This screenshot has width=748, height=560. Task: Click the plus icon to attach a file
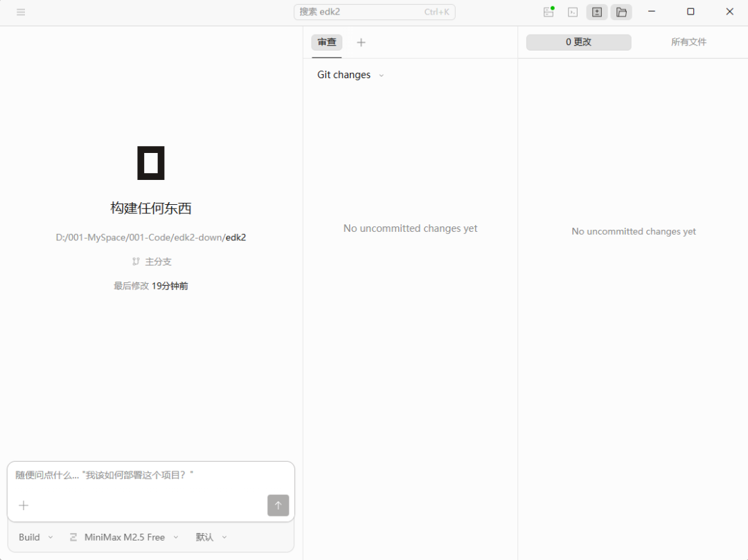click(24, 505)
